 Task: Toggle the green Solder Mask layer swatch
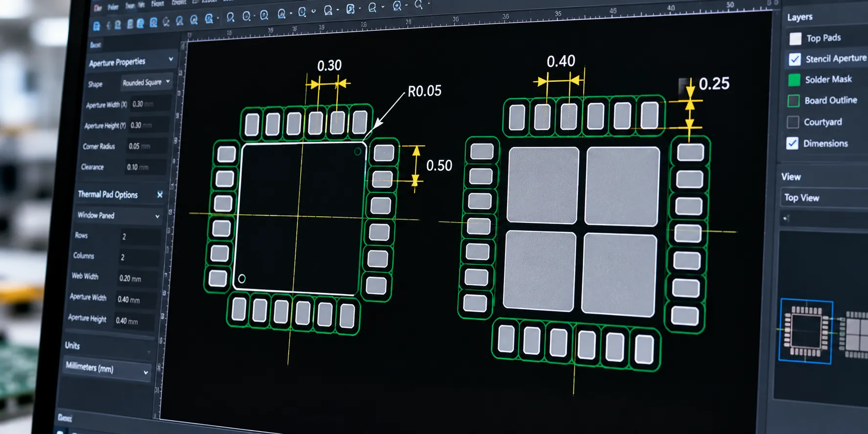coord(794,79)
